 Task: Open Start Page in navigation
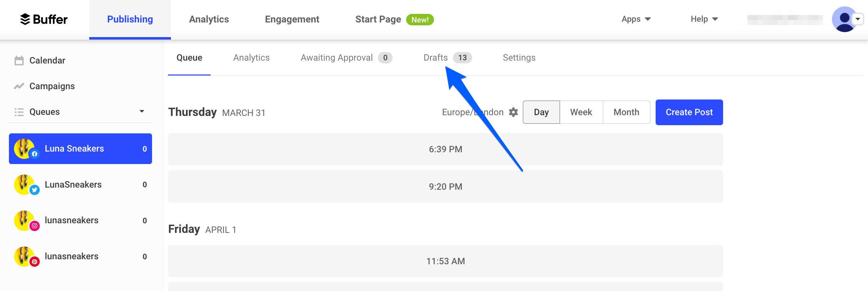(x=378, y=19)
